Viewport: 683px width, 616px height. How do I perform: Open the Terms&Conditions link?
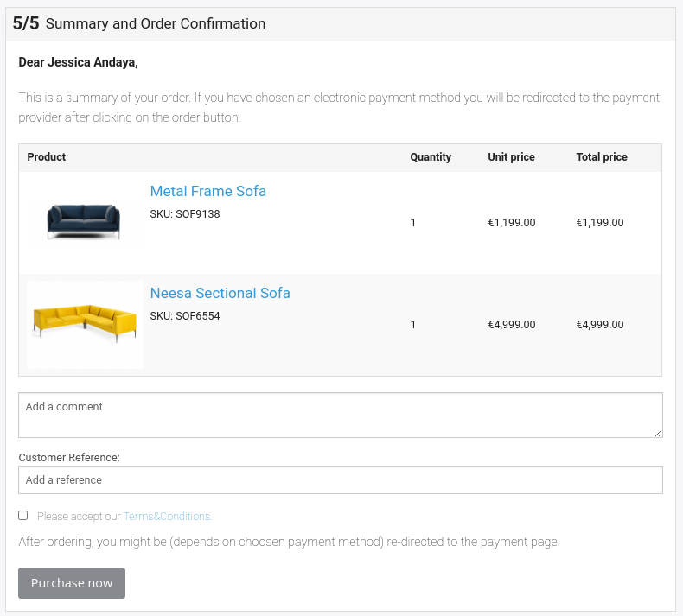pyautogui.click(x=168, y=517)
